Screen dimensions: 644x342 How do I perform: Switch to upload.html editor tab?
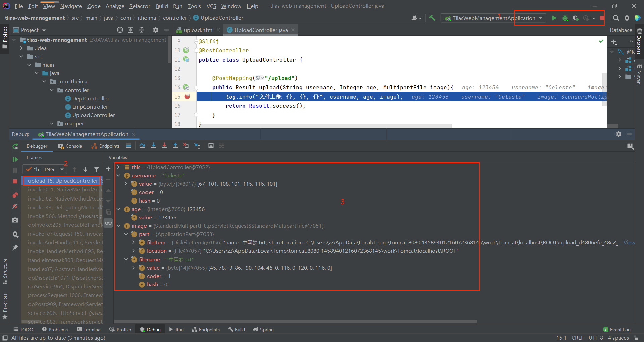pos(198,30)
